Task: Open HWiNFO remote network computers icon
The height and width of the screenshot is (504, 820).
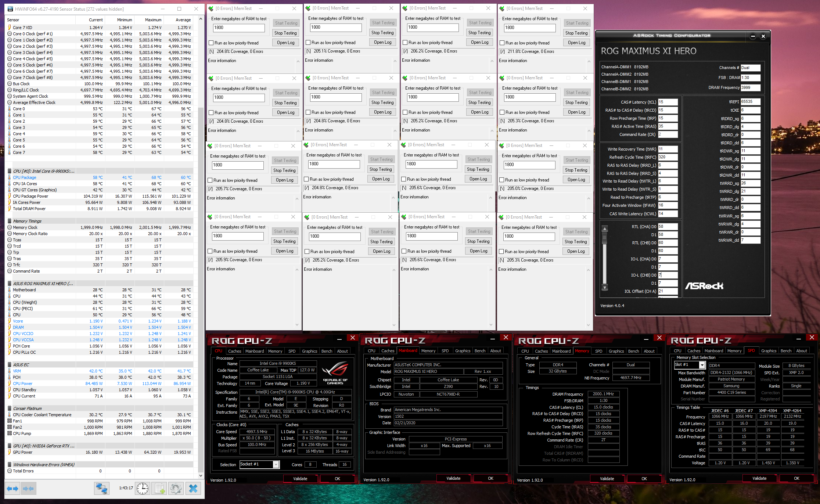Action: click(x=101, y=489)
